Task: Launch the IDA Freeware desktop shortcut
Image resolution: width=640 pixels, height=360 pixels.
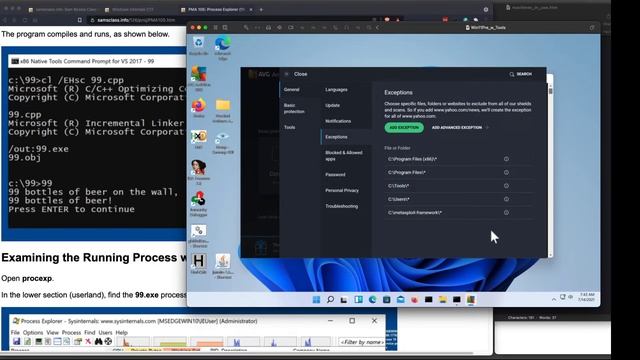Action: pos(199,172)
